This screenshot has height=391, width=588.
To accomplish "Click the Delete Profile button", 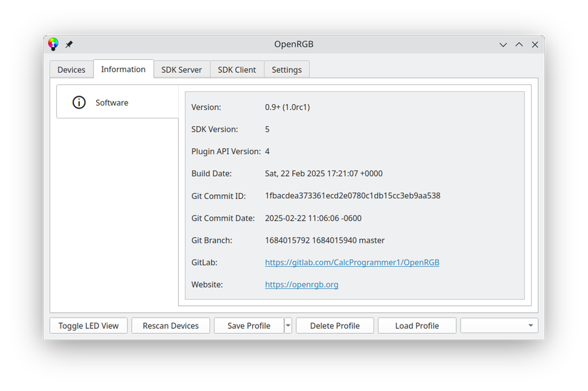I will 335,325.
